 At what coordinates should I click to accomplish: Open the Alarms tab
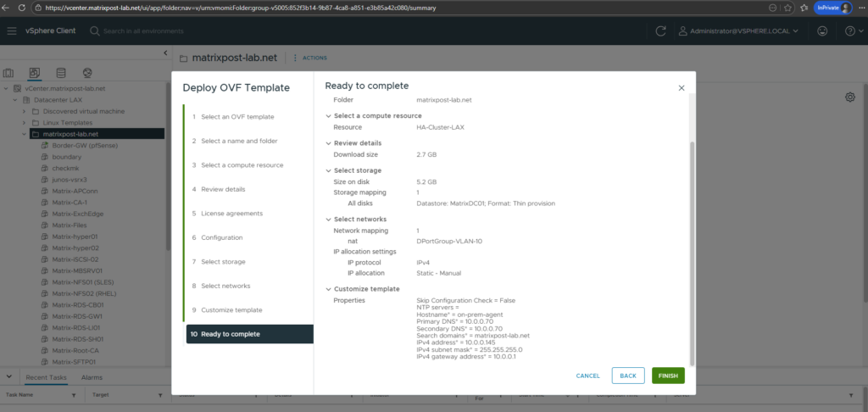(x=92, y=378)
